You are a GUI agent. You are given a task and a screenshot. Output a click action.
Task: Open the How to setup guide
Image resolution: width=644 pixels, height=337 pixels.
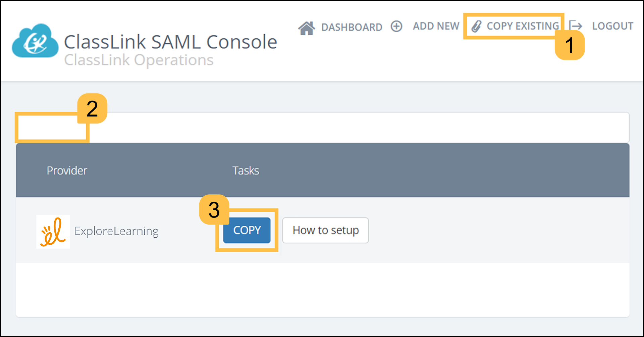pos(325,230)
